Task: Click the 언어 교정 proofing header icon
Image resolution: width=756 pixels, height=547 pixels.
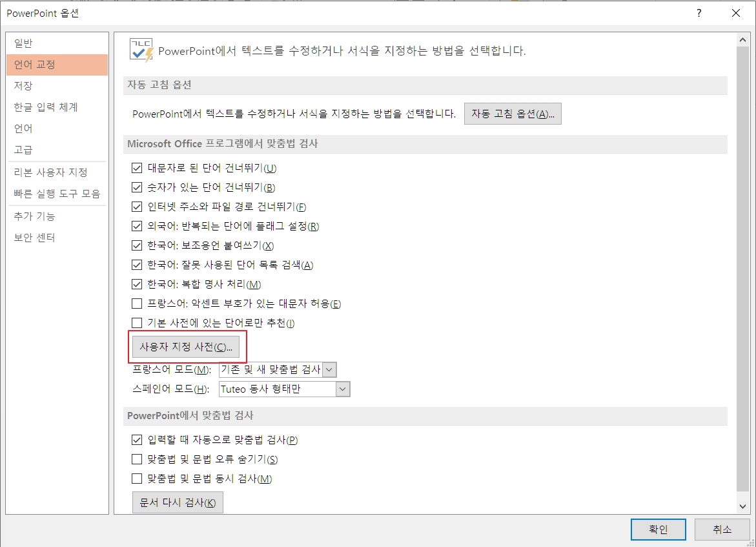Action: pyautogui.click(x=141, y=50)
